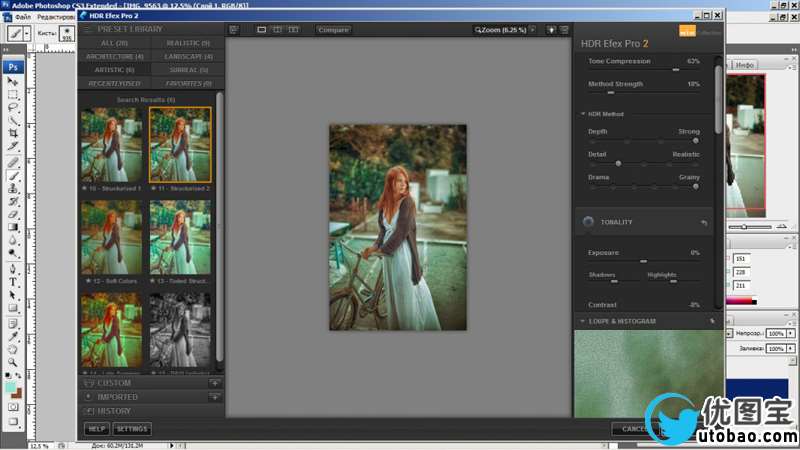800x450 pixels.
Task: Click the Cancel button
Action: [634, 429]
